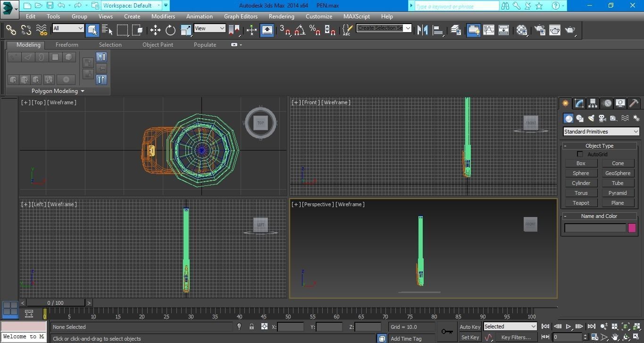Click Zoom Extents All Selected icon

point(636,326)
